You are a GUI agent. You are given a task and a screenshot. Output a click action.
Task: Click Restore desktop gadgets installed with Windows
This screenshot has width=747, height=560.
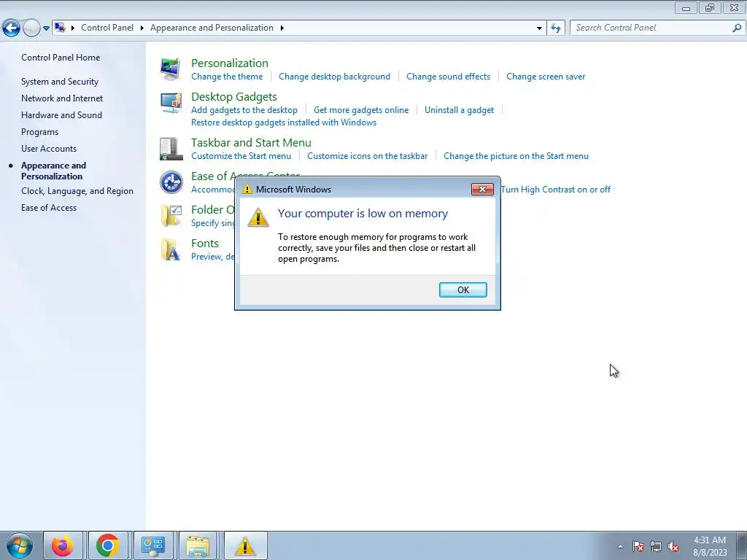tap(284, 122)
